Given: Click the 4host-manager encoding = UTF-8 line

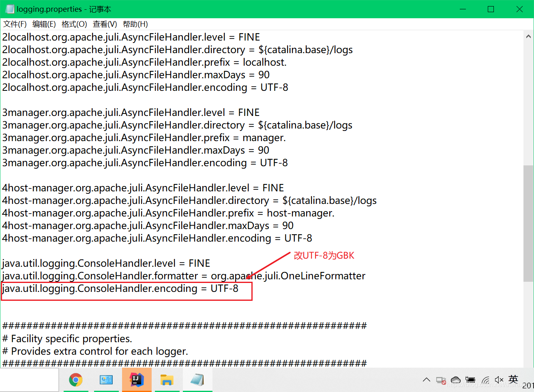Looking at the screenshot, I should (x=157, y=238).
